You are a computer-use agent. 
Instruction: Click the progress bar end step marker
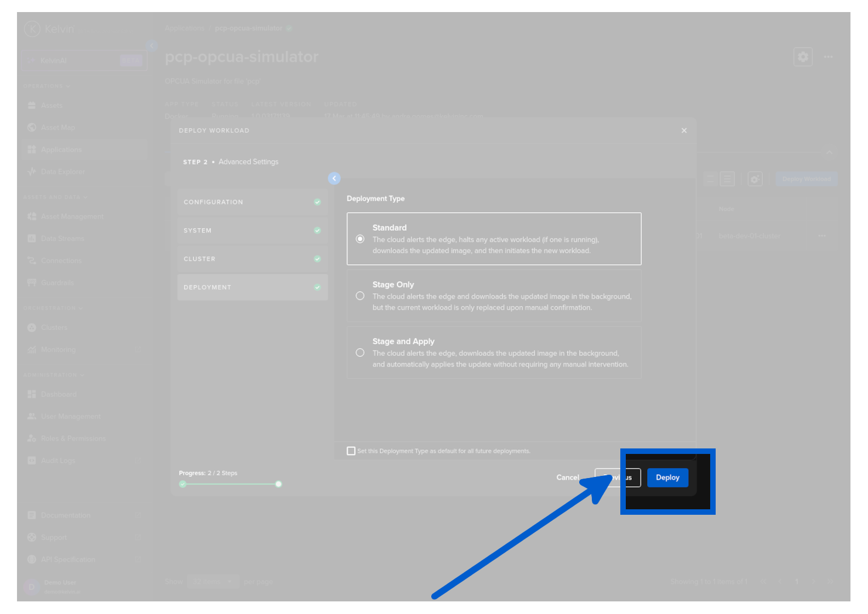pos(278,484)
